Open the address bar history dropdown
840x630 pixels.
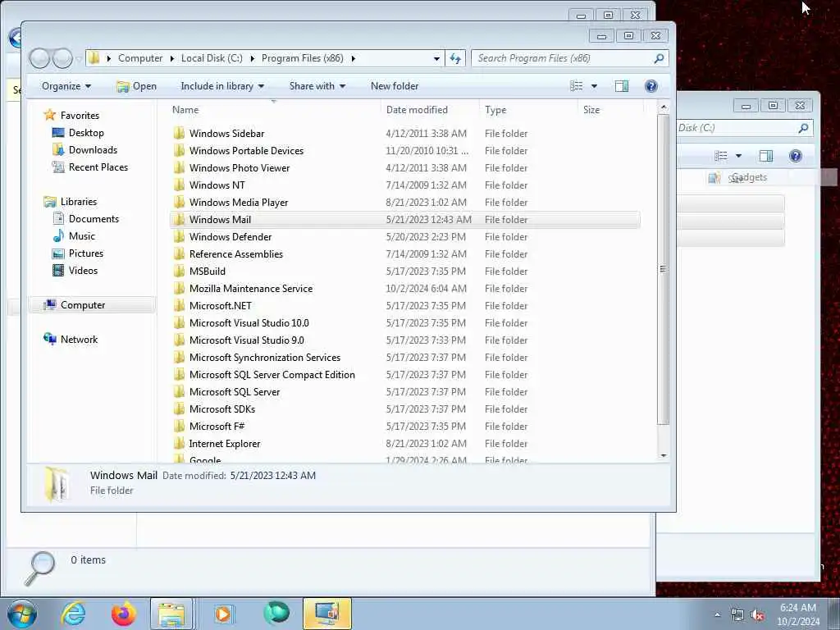point(436,58)
